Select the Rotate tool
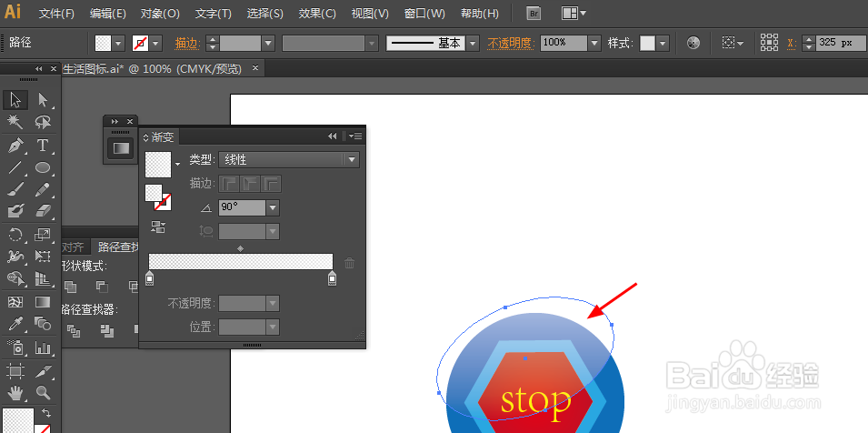 (15, 235)
